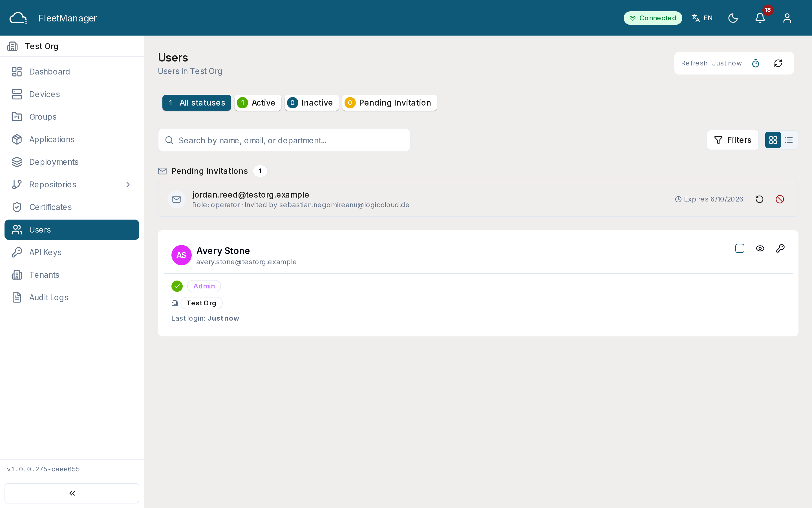Click Expires 6/10/2026 text

713,199
